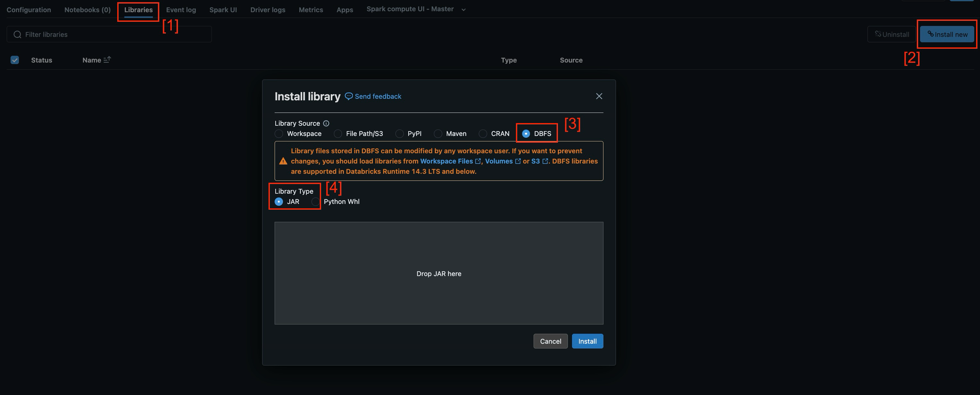The width and height of the screenshot is (980, 395).
Task: Click the warning triangle in the DBFS notice
Action: [283, 161]
